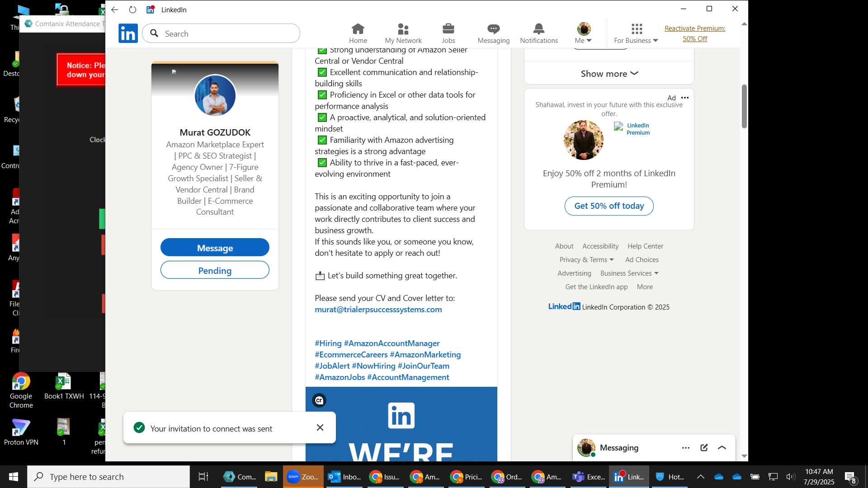Click the LinkedIn page vertical scrollbar
Viewport: 868px width, 488px height.
(744, 107)
